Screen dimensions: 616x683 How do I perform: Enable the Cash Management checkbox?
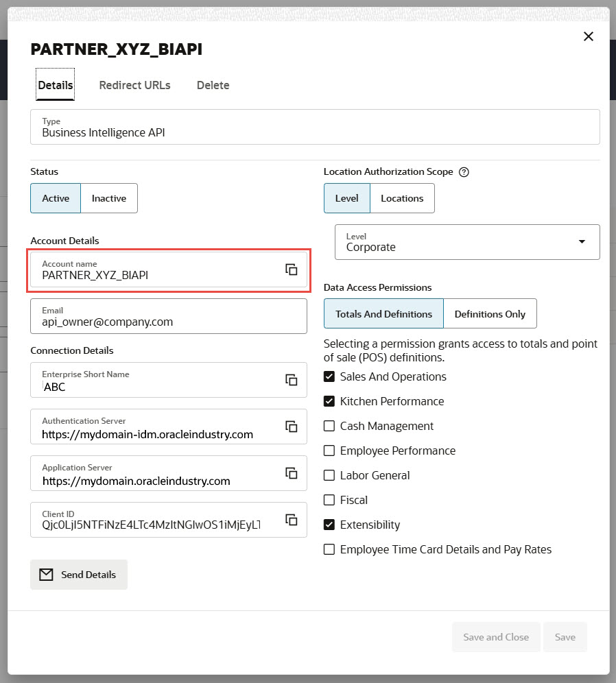[329, 426]
